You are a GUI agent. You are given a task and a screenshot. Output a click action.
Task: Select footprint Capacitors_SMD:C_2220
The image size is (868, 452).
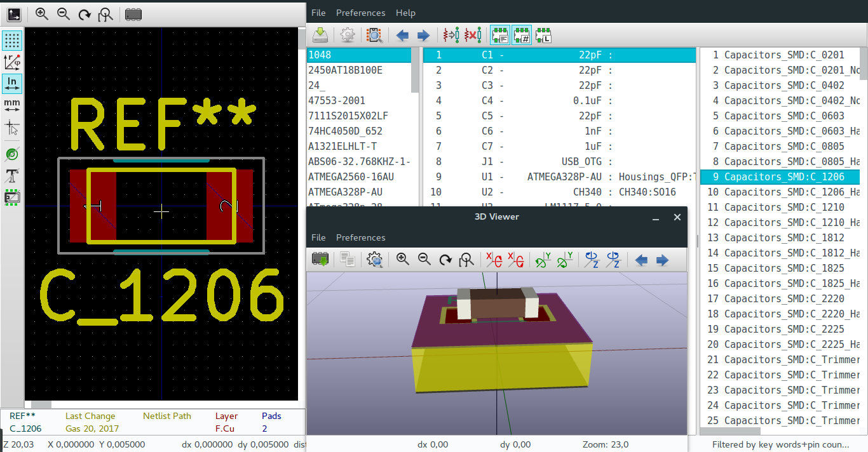pos(780,299)
